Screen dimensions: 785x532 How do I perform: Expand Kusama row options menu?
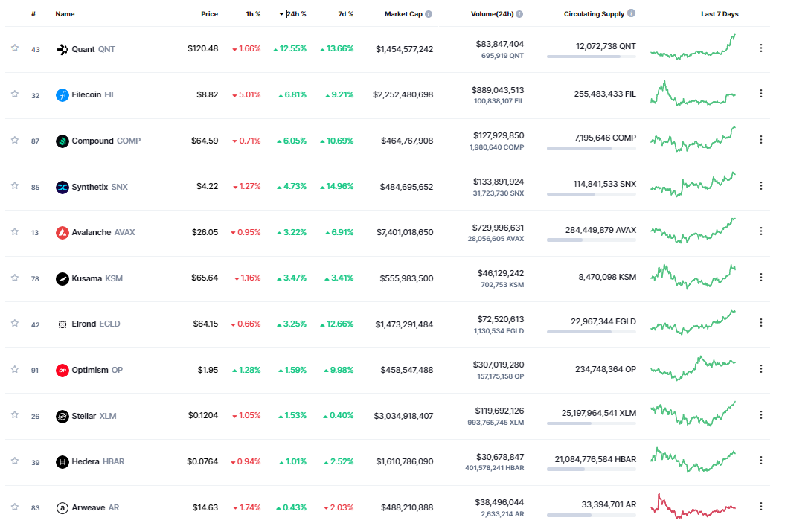(x=761, y=278)
